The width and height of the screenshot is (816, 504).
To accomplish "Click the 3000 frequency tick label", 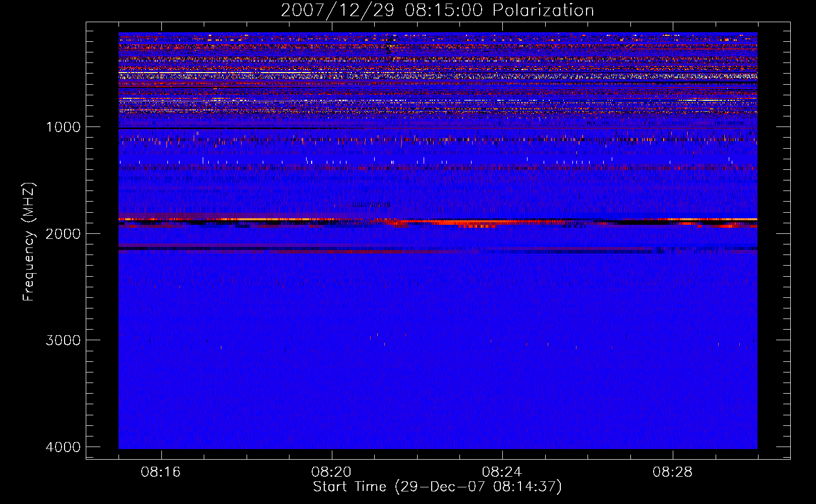I will pos(63,340).
